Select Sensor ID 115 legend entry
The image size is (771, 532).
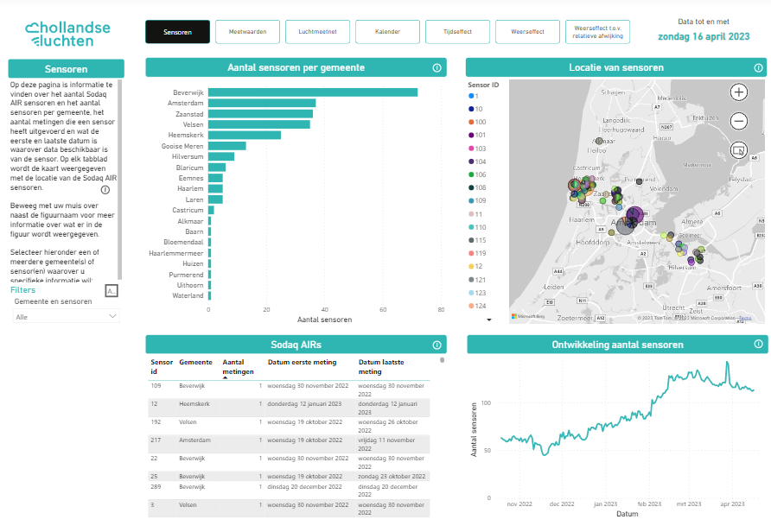point(477,240)
